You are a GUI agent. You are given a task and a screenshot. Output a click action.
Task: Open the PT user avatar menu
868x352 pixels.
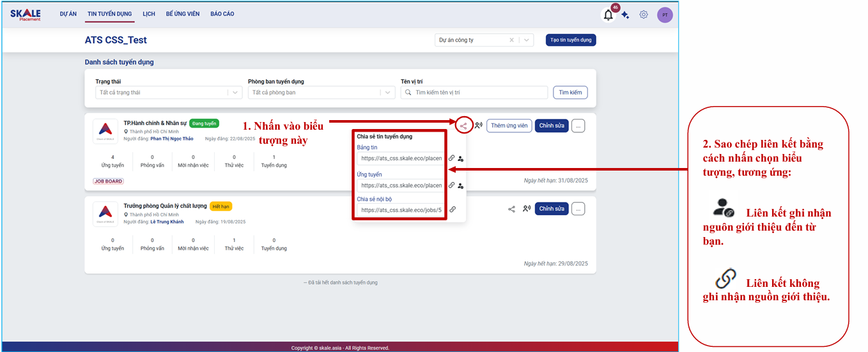pyautogui.click(x=665, y=15)
